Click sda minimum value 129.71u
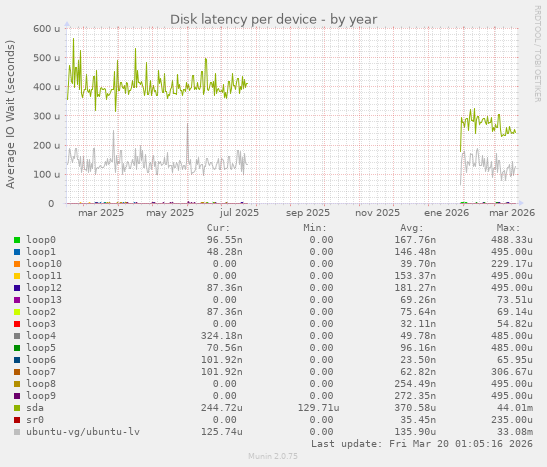This screenshot has height=467, width=547. (x=319, y=408)
